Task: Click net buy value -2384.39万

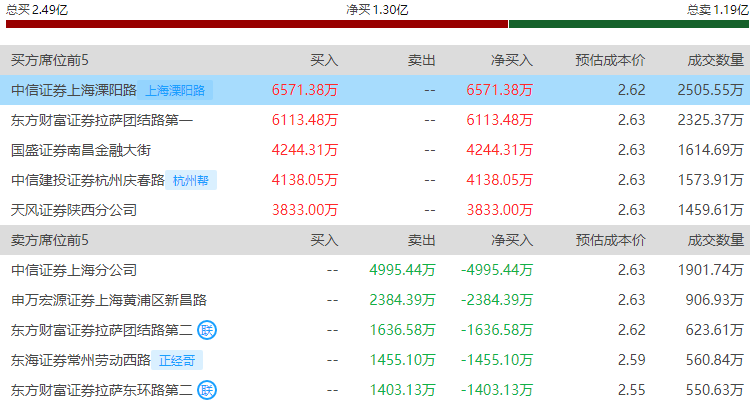Action: click(x=497, y=300)
